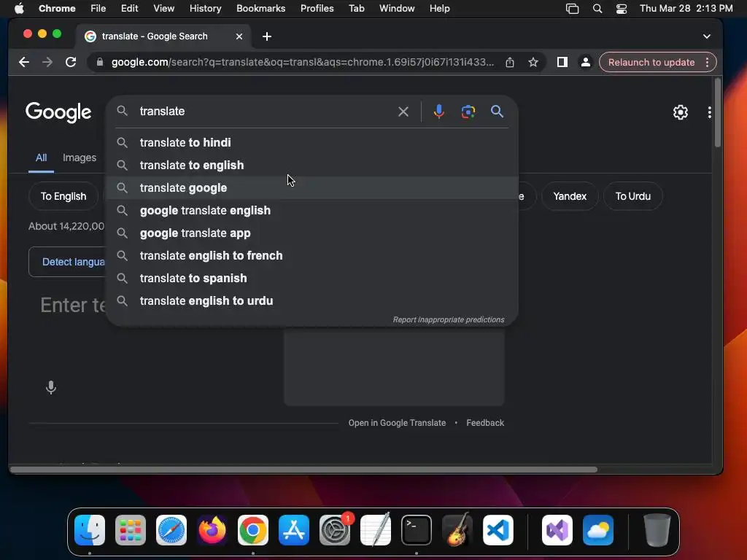Choose suggestion 'google translate english'
Image resolution: width=747 pixels, height=560 pixels.
pyautogui.click(x=312, y=211)
